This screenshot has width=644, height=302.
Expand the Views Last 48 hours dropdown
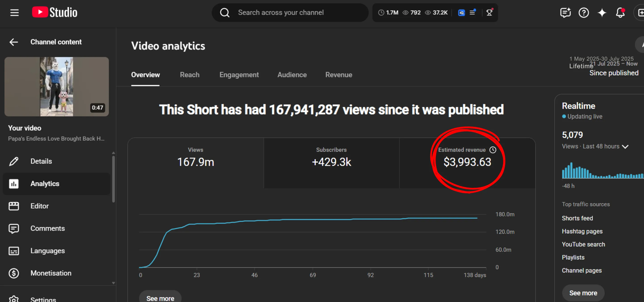625,147
